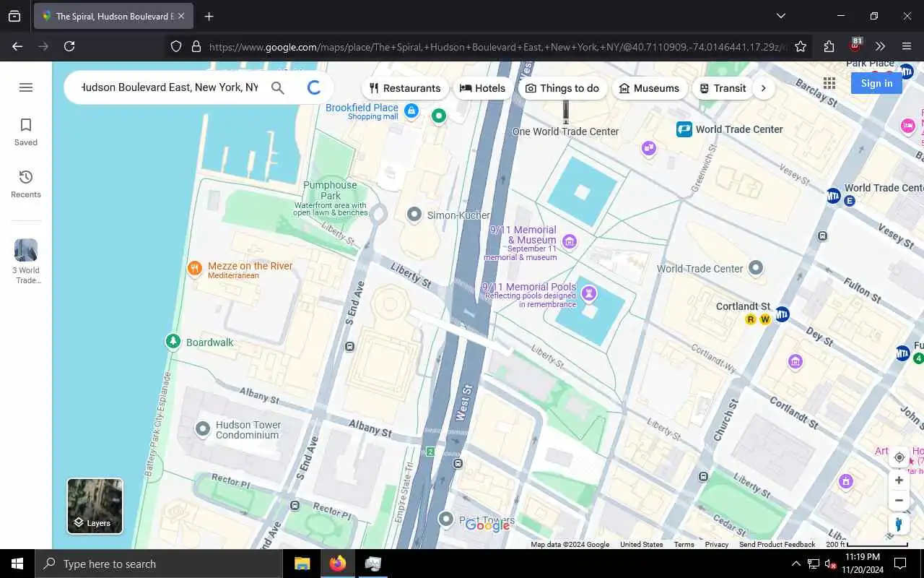Select Brookfield Place shopping mall marker
This screenshot has height=578, width=924.
[x=411, y=111]
